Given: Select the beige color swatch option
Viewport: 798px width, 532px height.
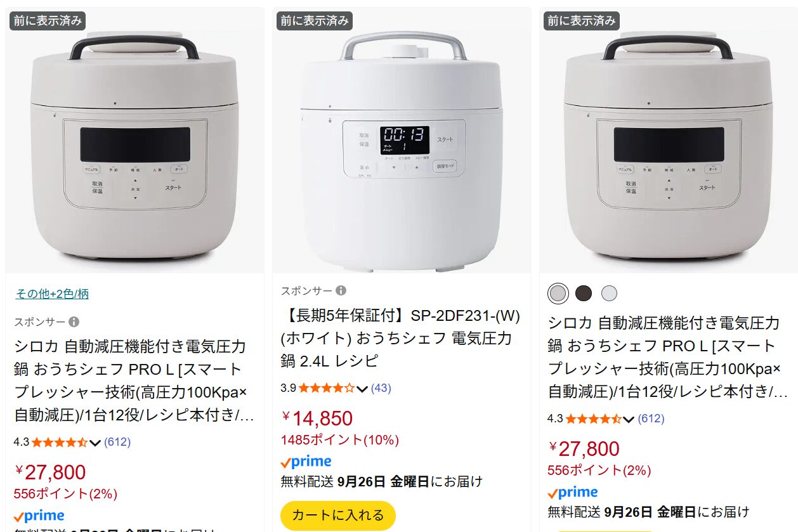Looking at the screenshot, I should click(x=558, y=293).
